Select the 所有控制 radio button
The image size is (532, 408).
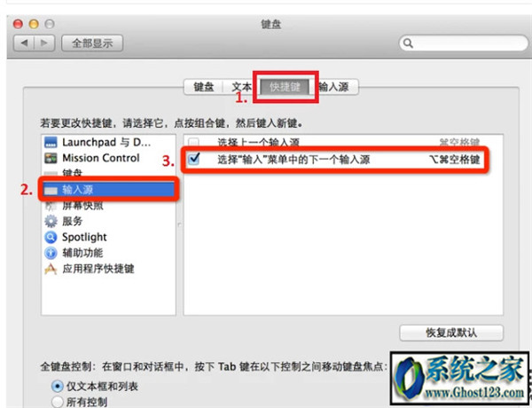pos(58,402)
